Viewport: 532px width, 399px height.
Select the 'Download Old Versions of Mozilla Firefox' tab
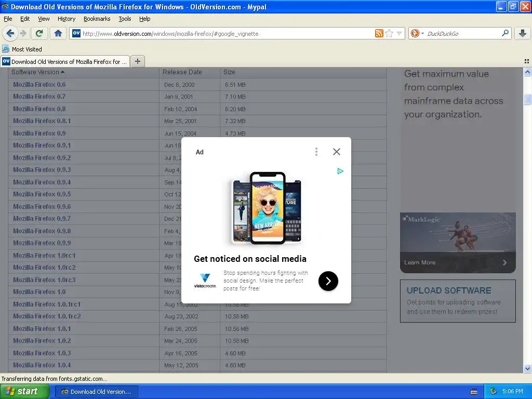click(x=65, y=61)
